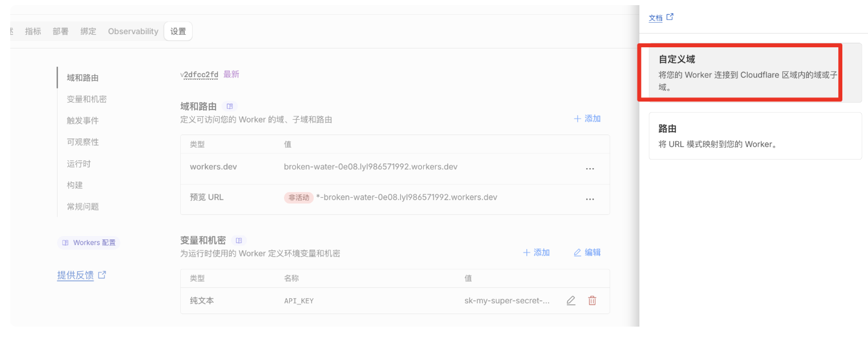The width and height of the screenshot is (868, 342).
Task: Click 编辑 in the 变量和机密 section
Action: [587, 253]
